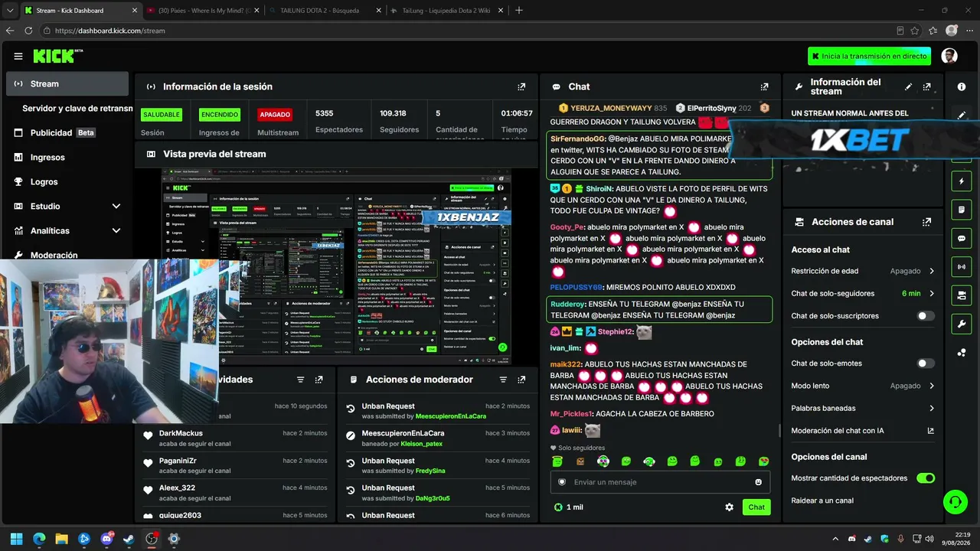This screenshot has height=551, width=980.
Task: Click the wrench icon in right sidebar
Action: point(962,324)
